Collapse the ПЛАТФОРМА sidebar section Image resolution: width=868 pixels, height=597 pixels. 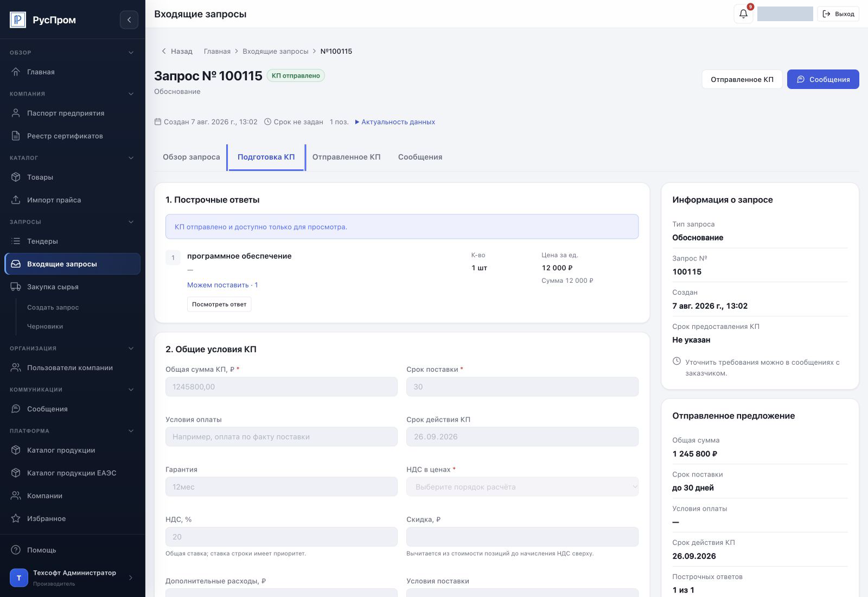click(131, 431)
